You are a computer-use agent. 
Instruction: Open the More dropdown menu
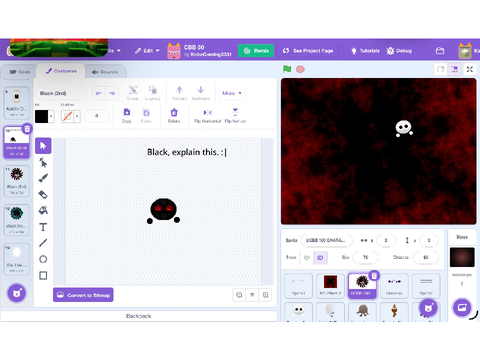(232, 93)
